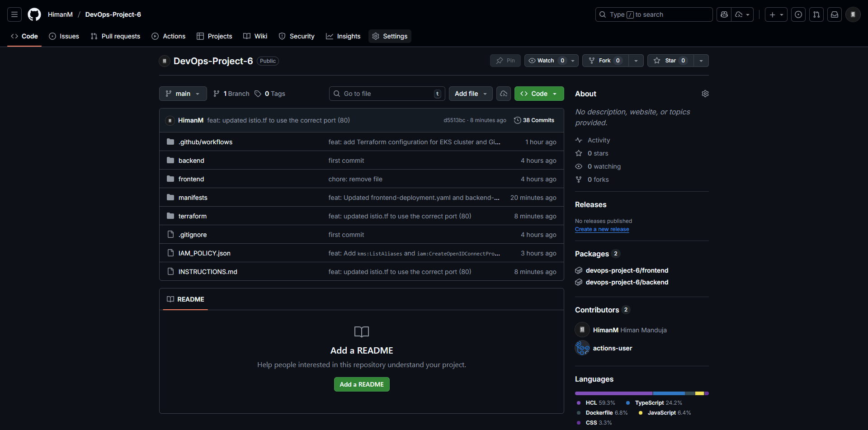The height and width of the screenshot is (430, 868).
Task: Open the GitHub home page via the logo
Action: [34, 14]
